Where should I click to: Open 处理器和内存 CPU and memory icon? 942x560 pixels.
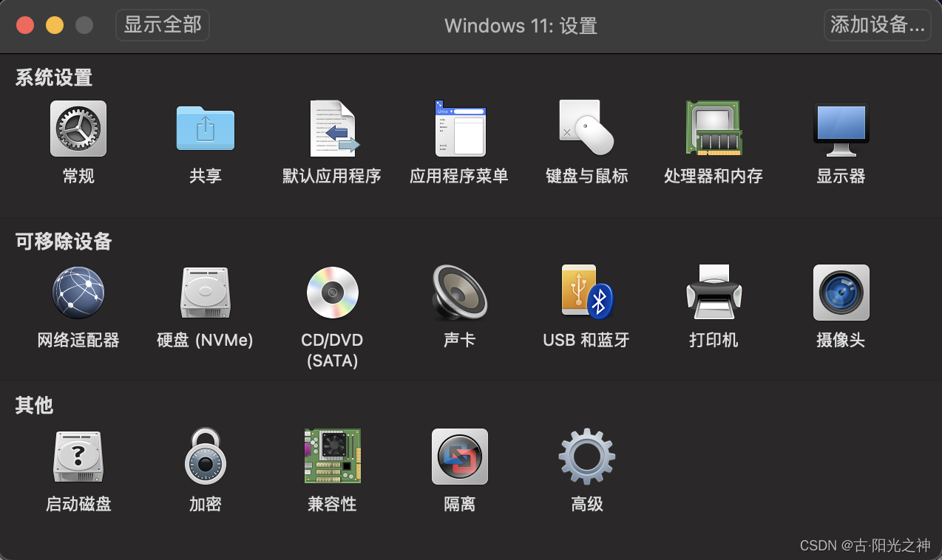point(714,128)
